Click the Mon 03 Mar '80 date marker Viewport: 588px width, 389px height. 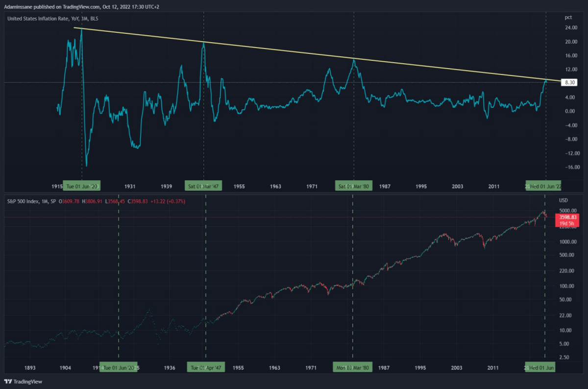[x=352, y=367]
